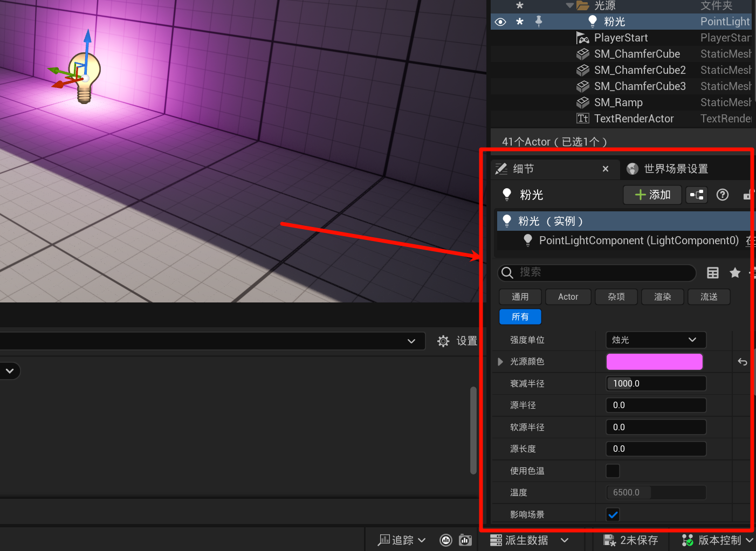The width and height of the screenshot is (756, 551).
Task: Open property matrix table view icon
Action: coord(713,273)
